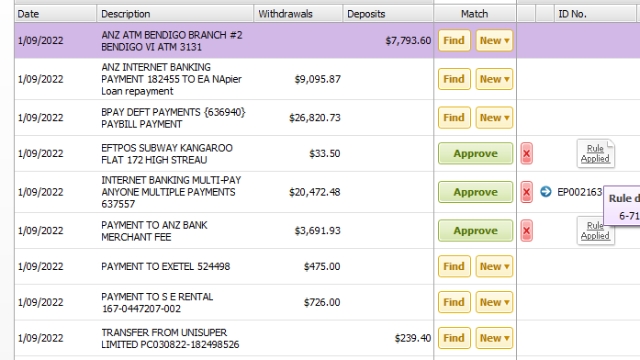Select the $26,820.73 withdrawal amount
Screen dimensions: 640x360
pos(315,118)
